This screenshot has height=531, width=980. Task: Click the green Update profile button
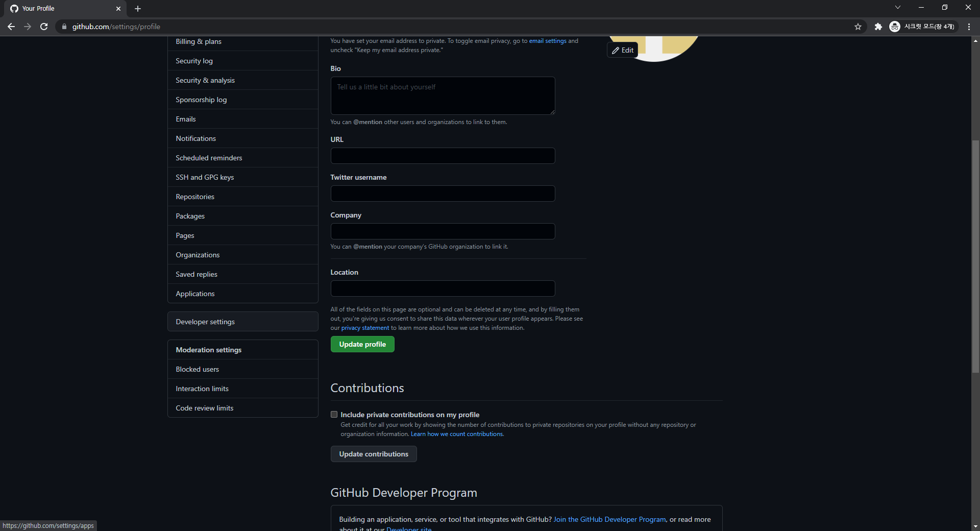(x=362, y=344)
